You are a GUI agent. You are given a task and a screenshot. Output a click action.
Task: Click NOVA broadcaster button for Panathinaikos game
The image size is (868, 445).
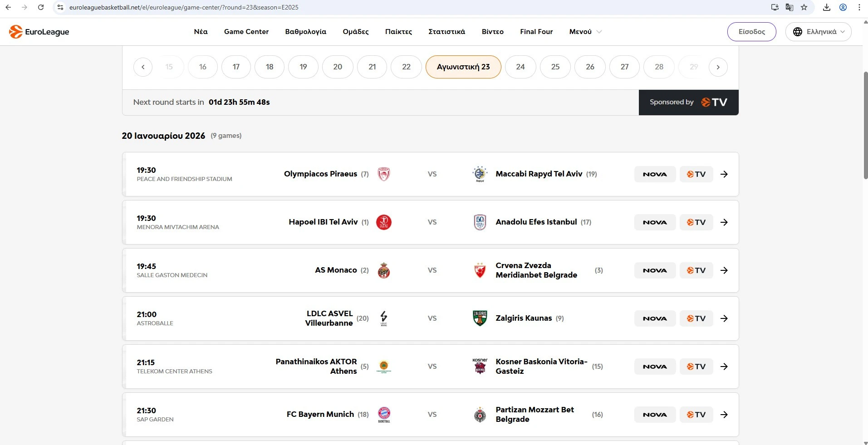tap(655, 367)
